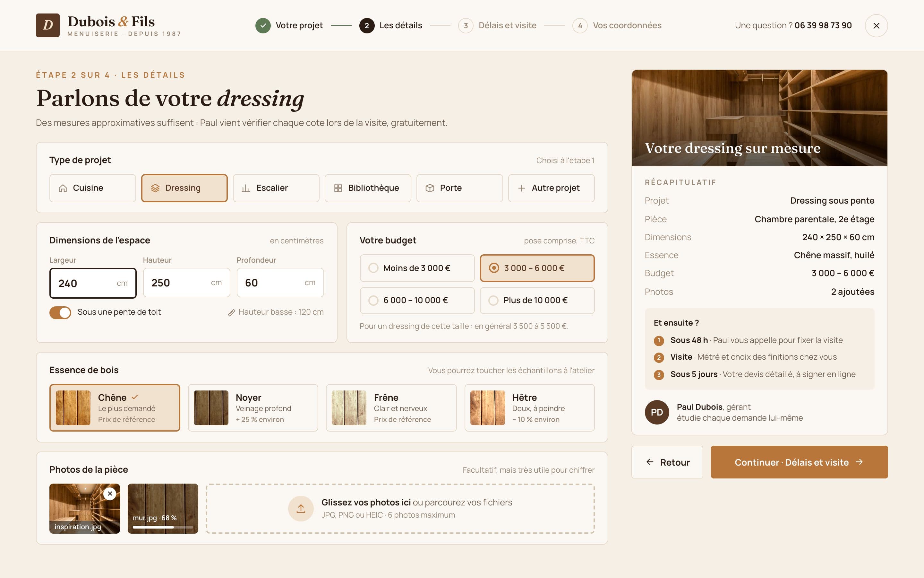Select budget Plus de 10 000 €

[x=537, y=301]
